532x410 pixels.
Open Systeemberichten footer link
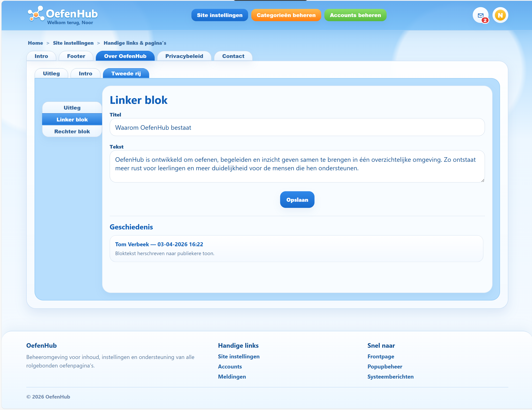391,377
